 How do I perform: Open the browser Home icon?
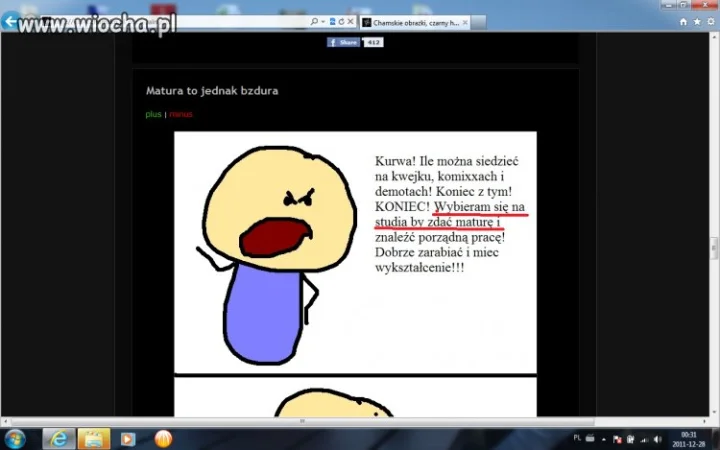[x=683, y=22]
